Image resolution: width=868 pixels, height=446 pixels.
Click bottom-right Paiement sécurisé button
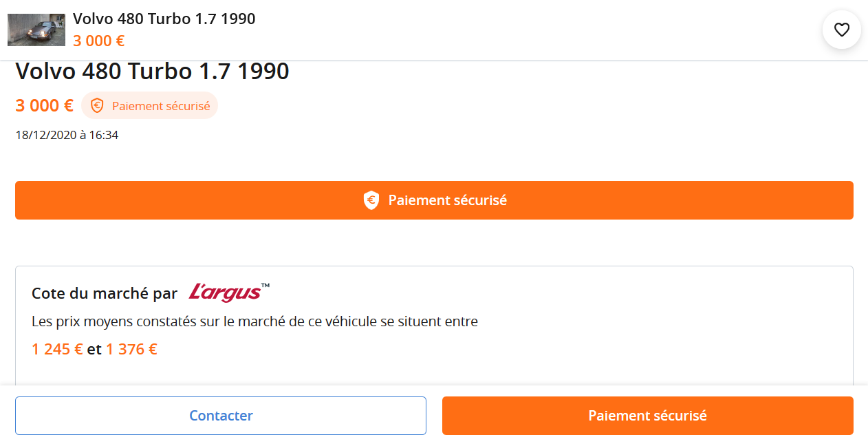tap(647, 416)
